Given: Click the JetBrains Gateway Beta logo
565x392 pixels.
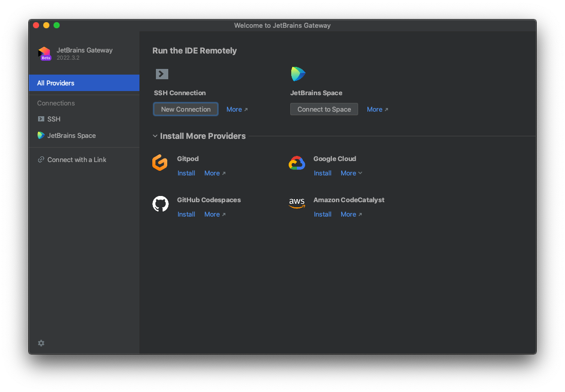Looking at the screenshot, I should (x=44, y=54).
